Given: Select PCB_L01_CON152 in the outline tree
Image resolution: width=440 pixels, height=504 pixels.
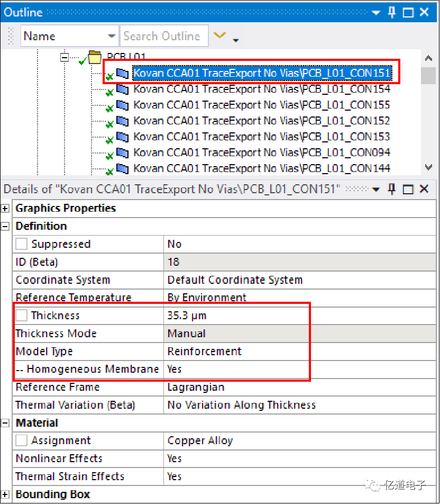Looking at the screenshot, I should coord(262,121).
